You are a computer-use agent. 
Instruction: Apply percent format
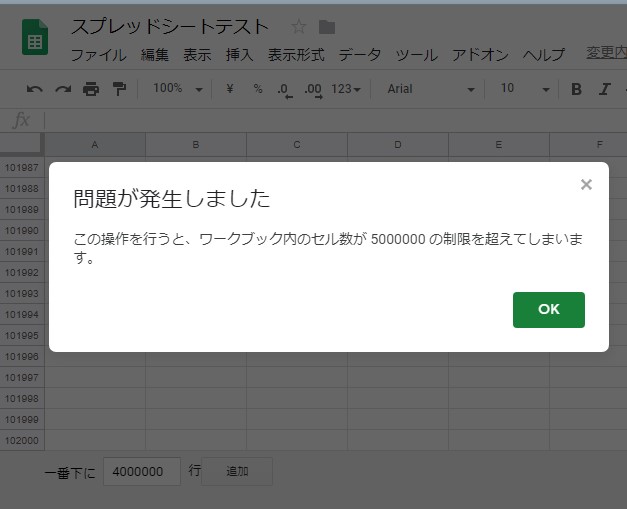[257, 89]
